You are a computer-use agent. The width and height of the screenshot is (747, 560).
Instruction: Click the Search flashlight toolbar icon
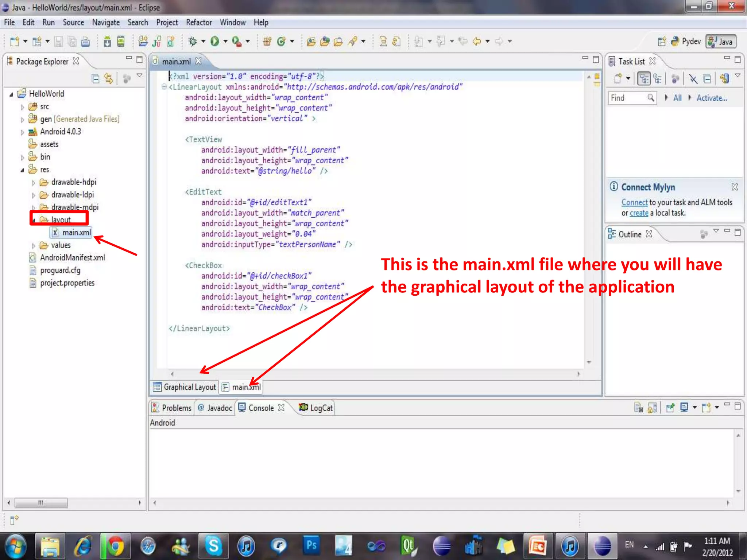[x=352, y=42]
